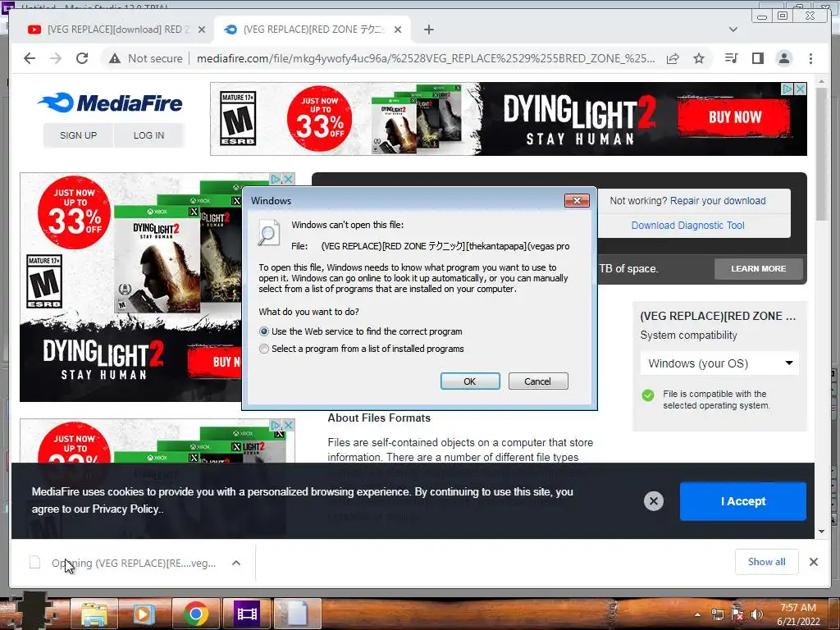This screenshot has height=630, width=840.
Task: Click the Action Center flag tray icon
Action: point(737,614)
